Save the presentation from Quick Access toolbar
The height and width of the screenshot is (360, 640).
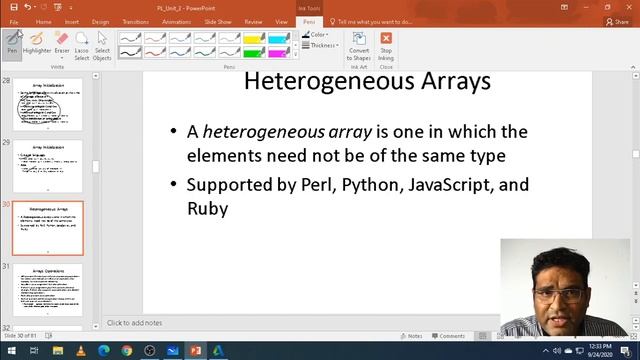tap(14, 7)
